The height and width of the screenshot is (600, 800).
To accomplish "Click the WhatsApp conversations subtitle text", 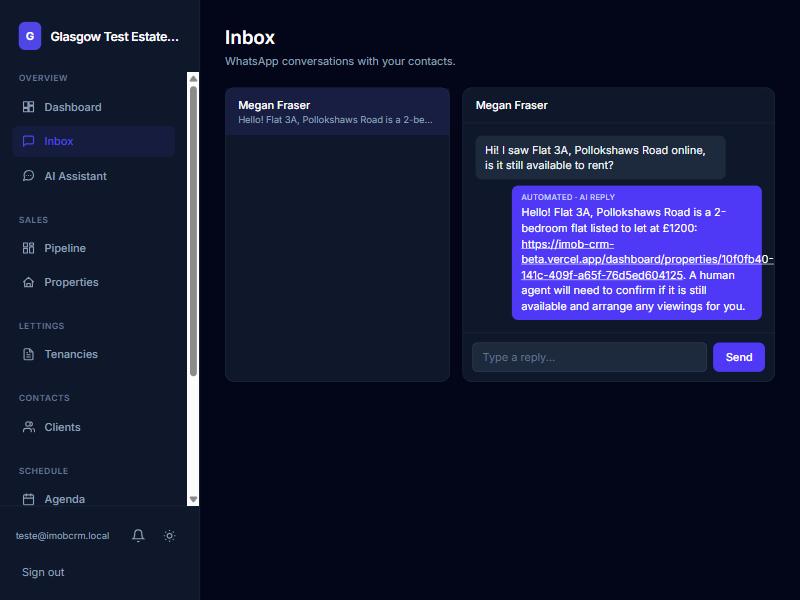I will coord(340,61).
